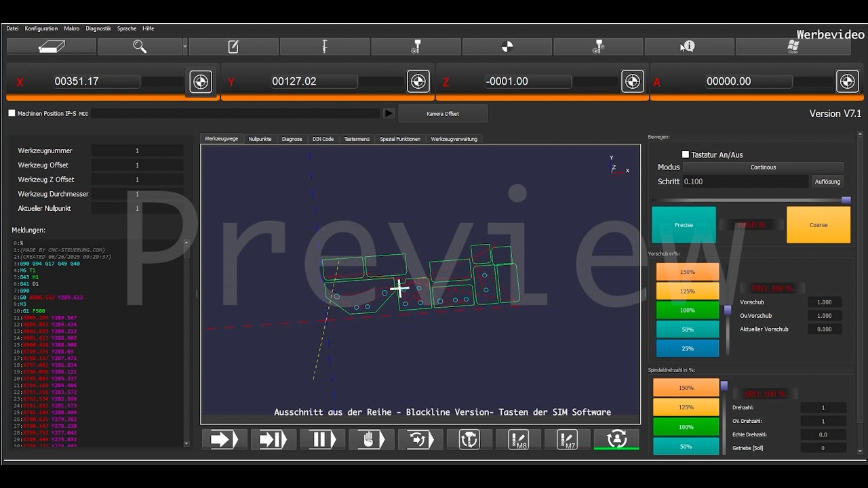This screenshot has height=488, width=868.
Task: Open the Datei menu
Action: [12, 28]
